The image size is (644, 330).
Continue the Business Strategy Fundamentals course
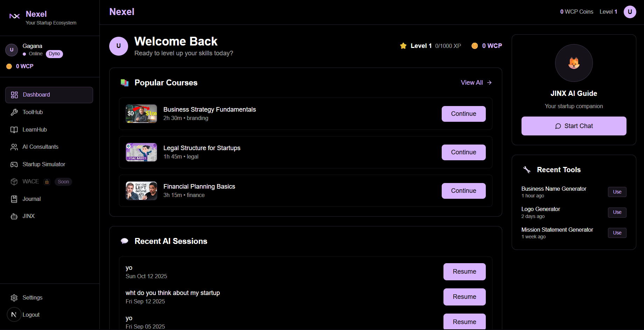463,114
